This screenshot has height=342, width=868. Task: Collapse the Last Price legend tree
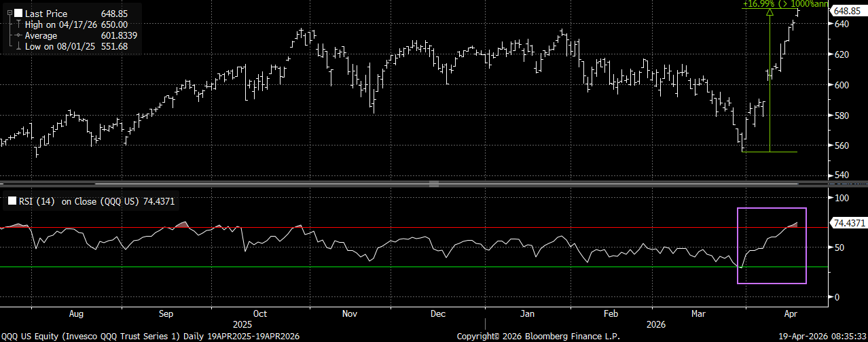click(x=9, y=13)
